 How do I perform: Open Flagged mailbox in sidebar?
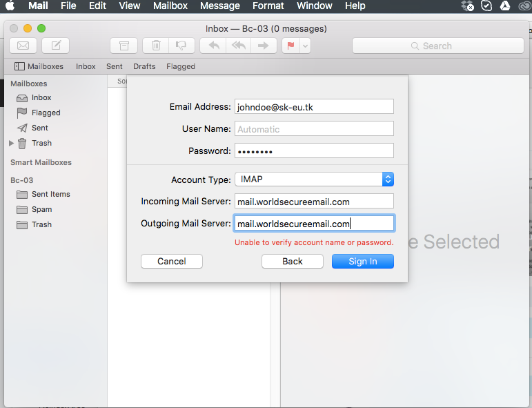click(x=46, y=113)
